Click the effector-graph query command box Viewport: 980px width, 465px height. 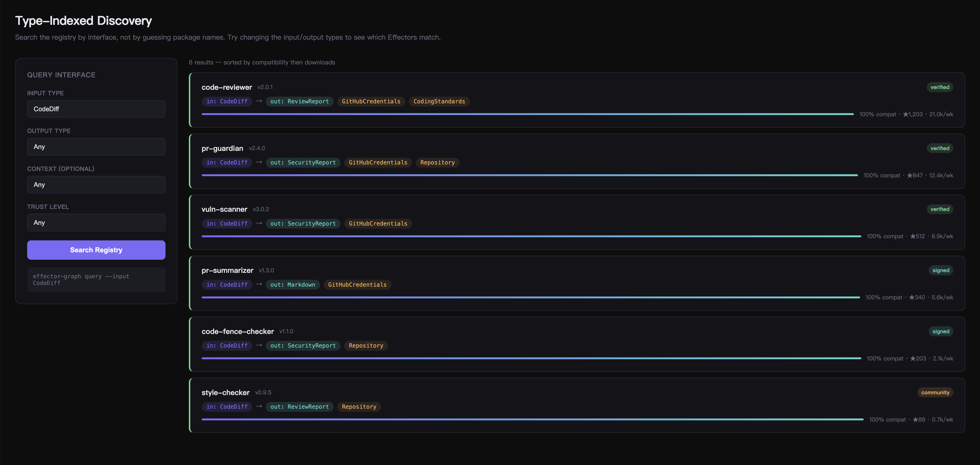pos(96,280)
